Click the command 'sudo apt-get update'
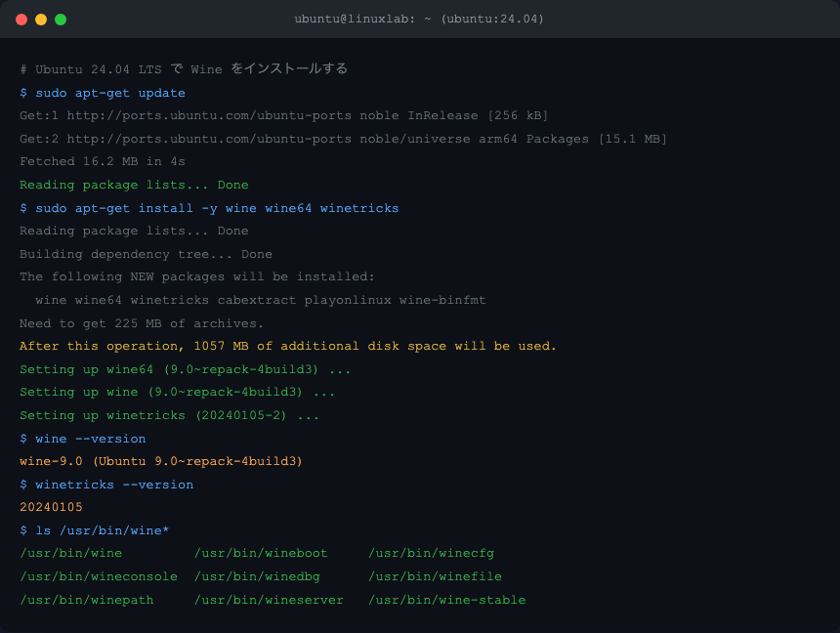This screenshot has height=633, width=840. [110, 93]
